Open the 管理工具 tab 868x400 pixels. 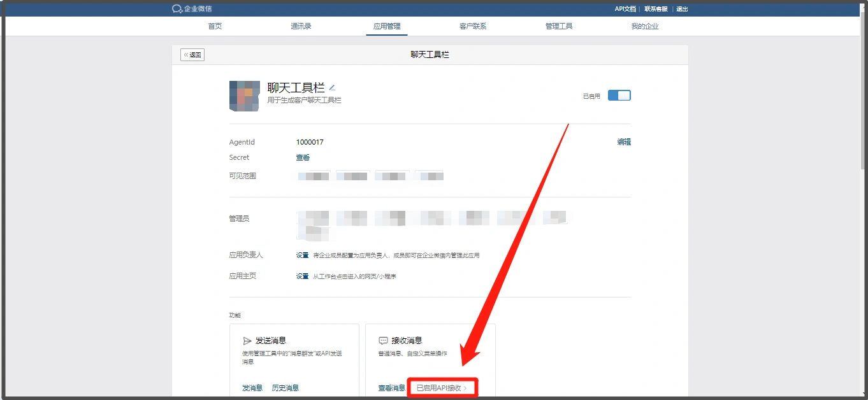click(x=559, y=26)
